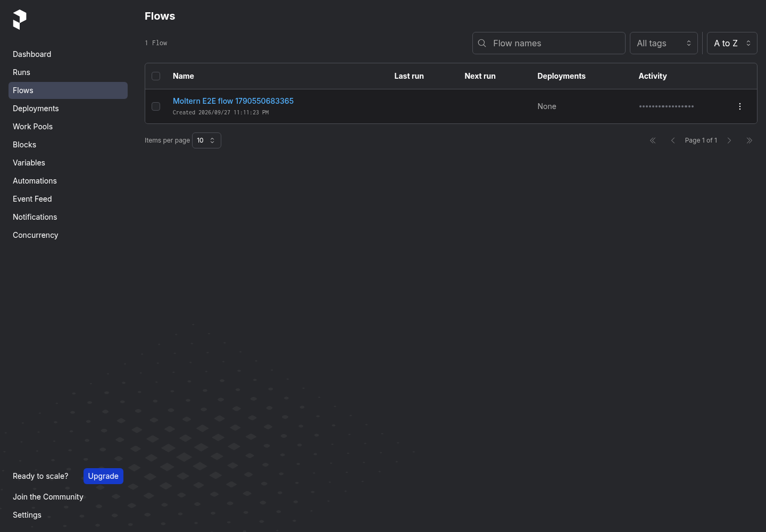
Task: Go to Concurrency page
Action: pos(68,235)
